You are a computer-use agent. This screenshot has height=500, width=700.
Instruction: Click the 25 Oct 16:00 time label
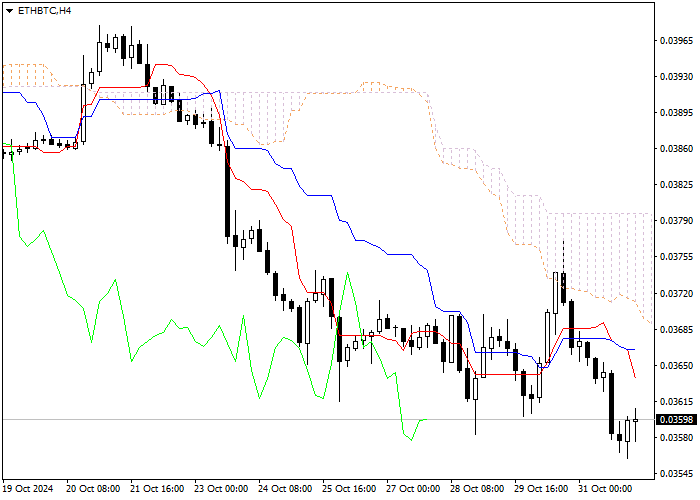point(349,489)
